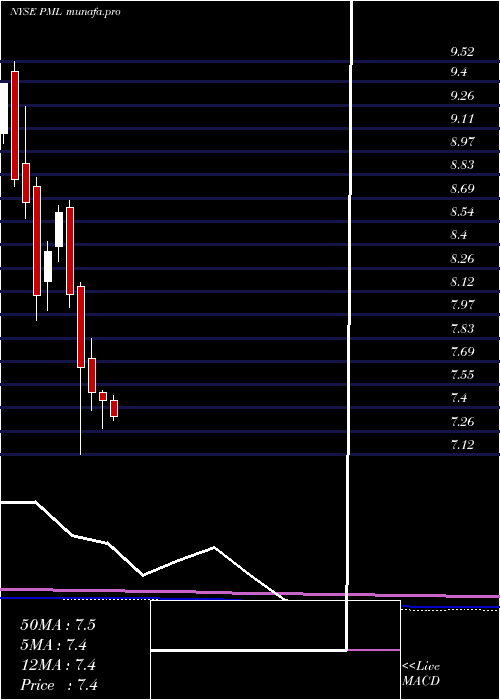Viewport: 500px width, 700px height.
Task: Select the 7.55 price axis label
Action: point(462,374)
